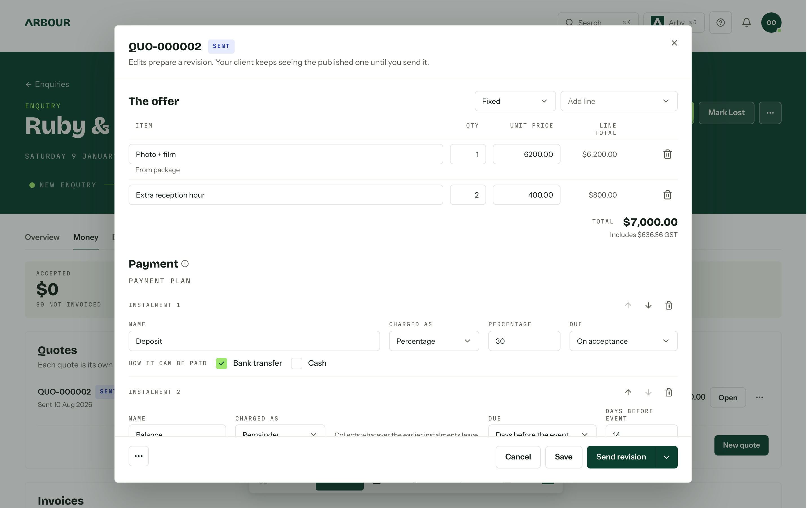Image resolution: width=812 pixels, height=508 pixels.
Task: Enable Cash payment for Deposit
Action: pos(297,363)
